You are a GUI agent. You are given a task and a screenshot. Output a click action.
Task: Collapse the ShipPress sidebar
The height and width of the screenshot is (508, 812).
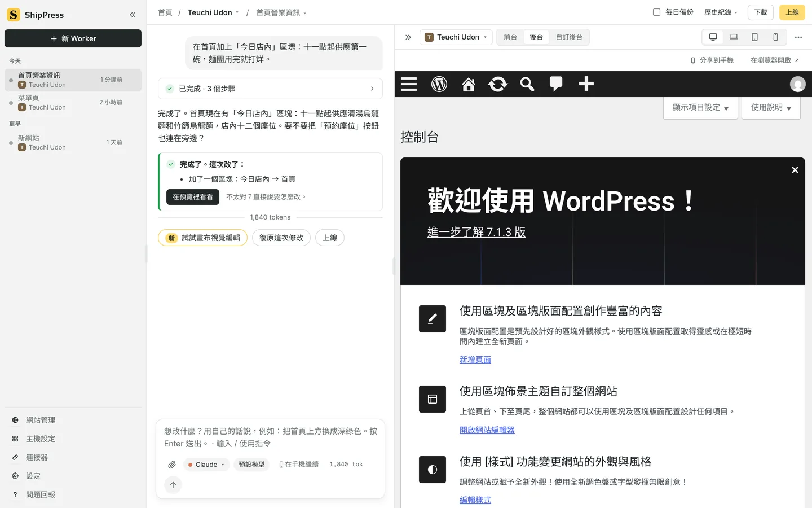(x=133, y=15)
